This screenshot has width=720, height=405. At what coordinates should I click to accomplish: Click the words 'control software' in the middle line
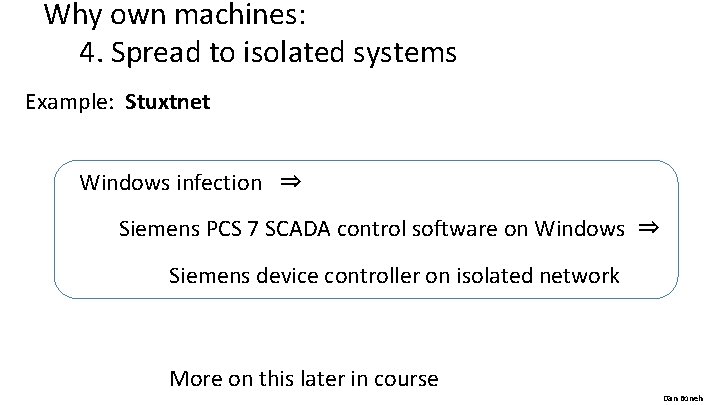[417, 229]
